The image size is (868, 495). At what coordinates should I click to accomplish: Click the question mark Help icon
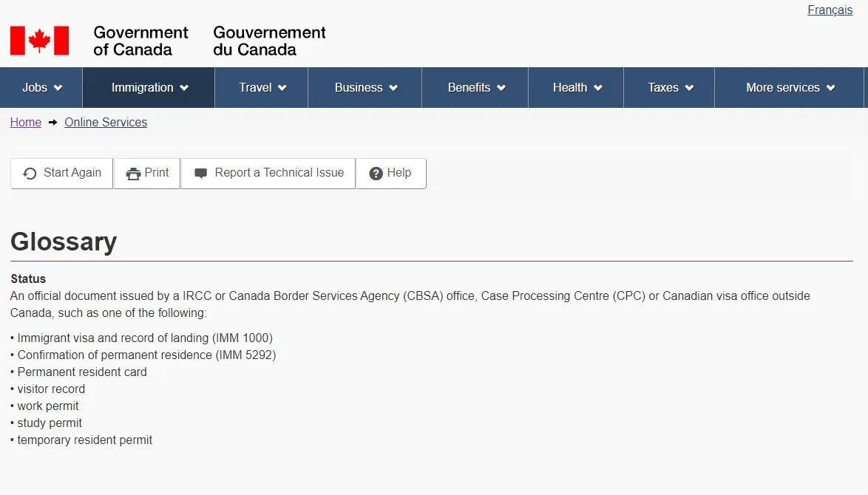click(x=376, y=174)
